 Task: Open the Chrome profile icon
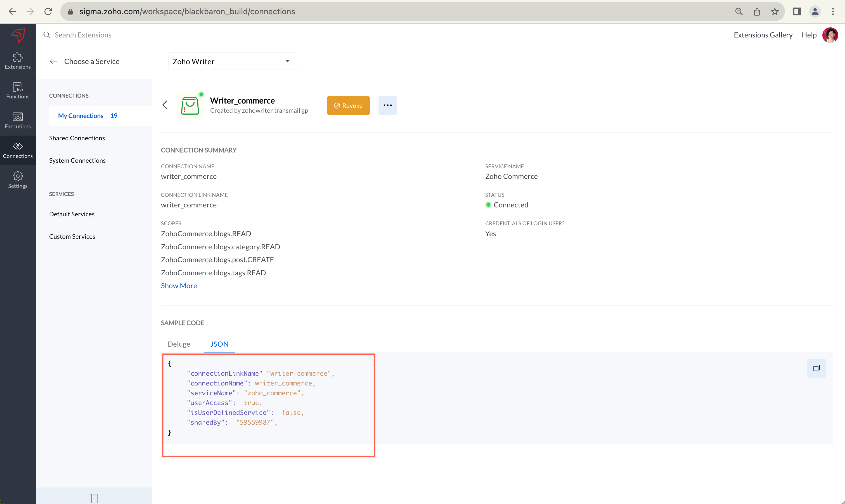pyautogui.click(x=815, y=11)
